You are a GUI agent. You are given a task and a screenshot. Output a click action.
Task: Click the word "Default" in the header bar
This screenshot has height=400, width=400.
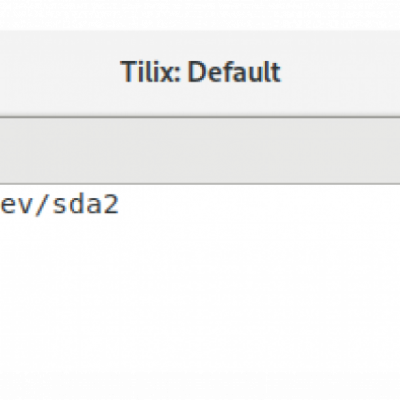tap(234, 72)
